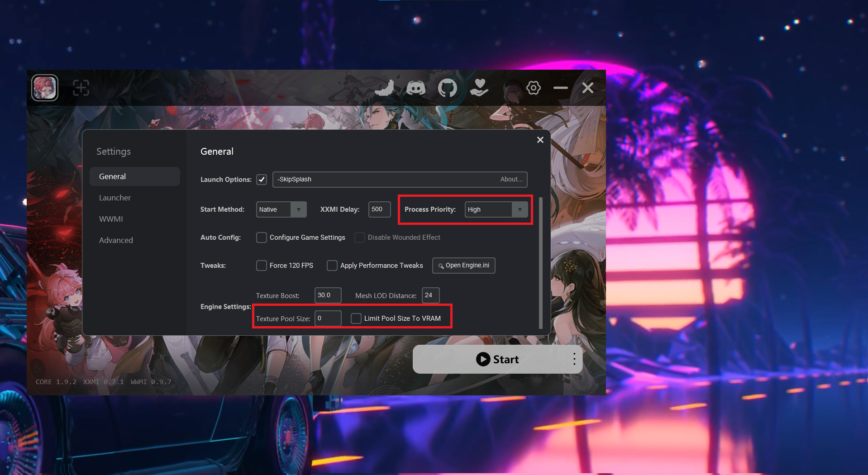Image resolution: width=868 pixels, height=475 pixels.
Task: Start the game with the Start button
Action: click(490, 359)
